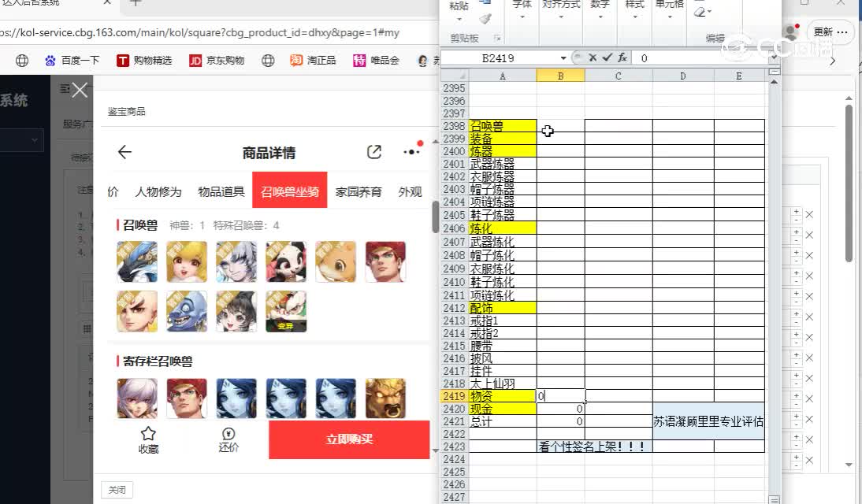The height and width of the screenshot is (504, 862).
Task: Click the 召唤兽 cell in row 2398
Action: (x=503, y=126)
